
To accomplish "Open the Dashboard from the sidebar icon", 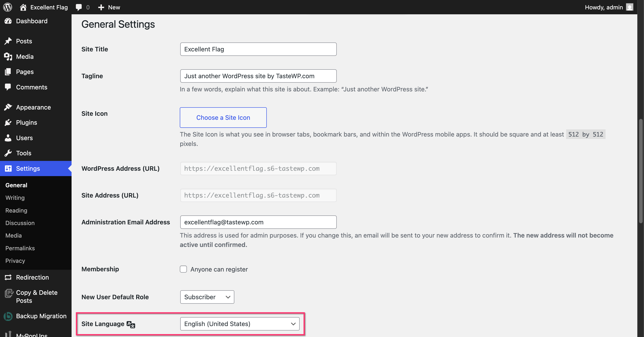I will click(x=8, y=21).
